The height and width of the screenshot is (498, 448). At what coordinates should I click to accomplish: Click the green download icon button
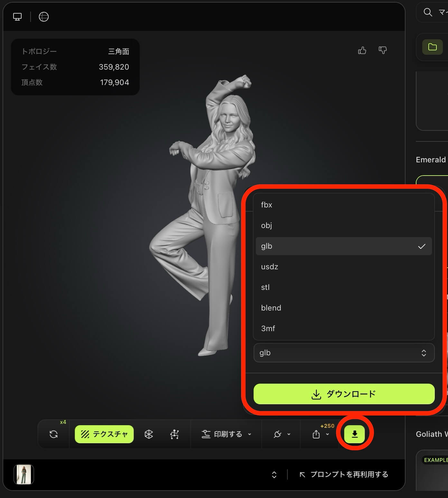(354, 434)
